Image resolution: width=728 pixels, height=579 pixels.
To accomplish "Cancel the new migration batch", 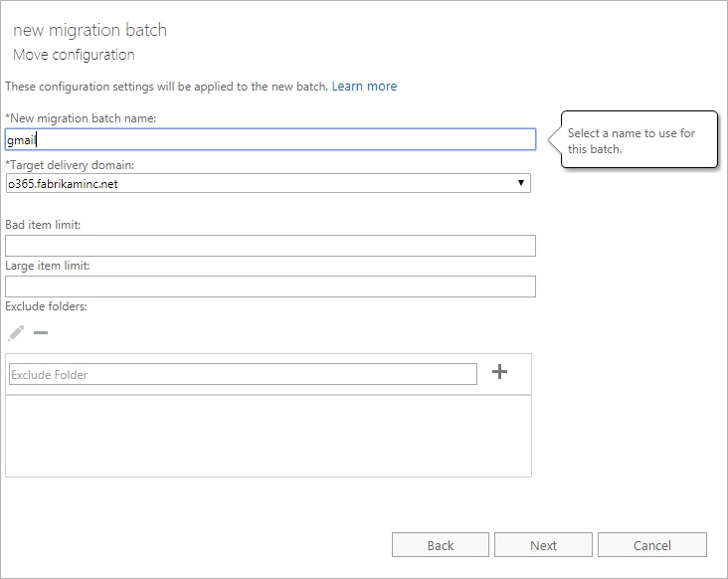I will tap(652, 545).
